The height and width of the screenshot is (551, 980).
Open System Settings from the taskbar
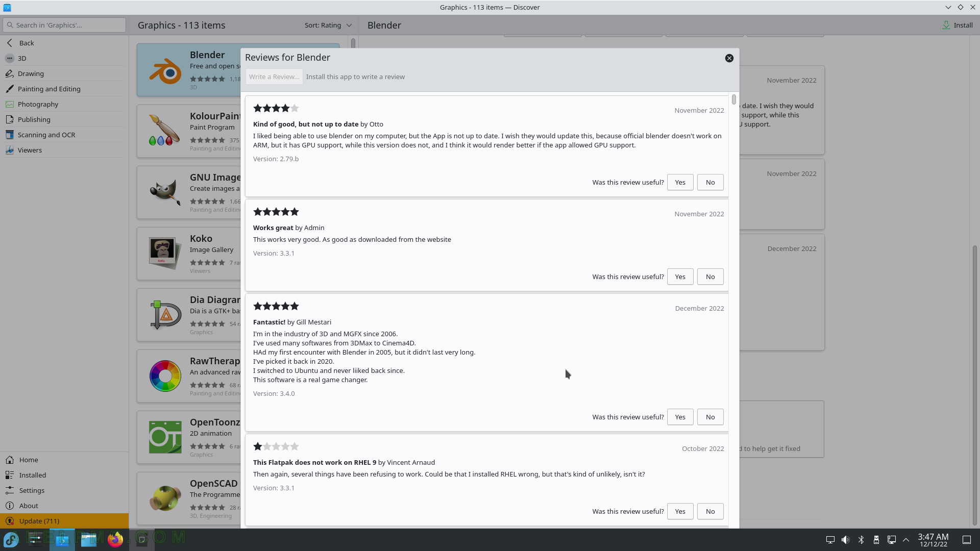(x=36, y=539)
